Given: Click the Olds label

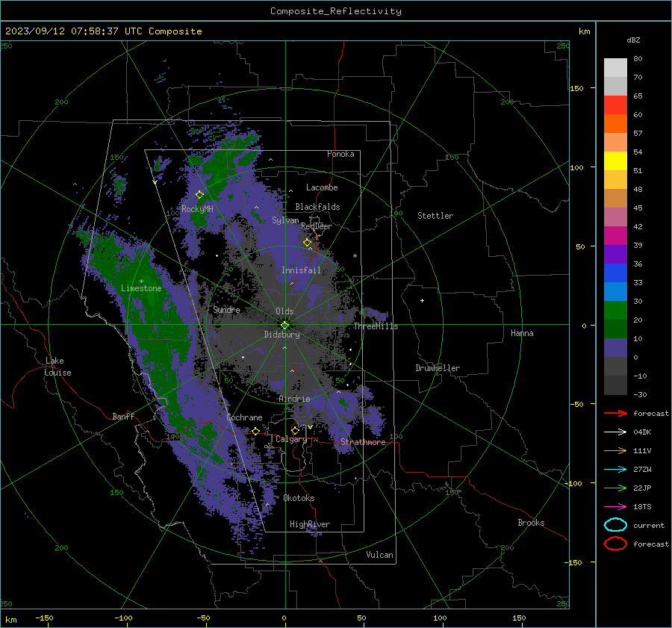Looking at the screenshot, I should coord(284,311).
